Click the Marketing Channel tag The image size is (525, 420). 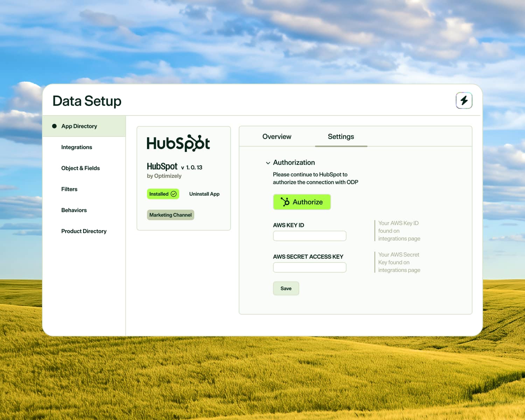170,215
